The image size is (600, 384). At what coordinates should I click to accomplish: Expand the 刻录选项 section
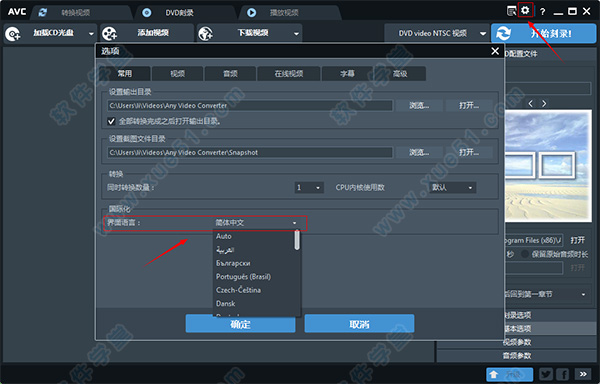(517, 315)
